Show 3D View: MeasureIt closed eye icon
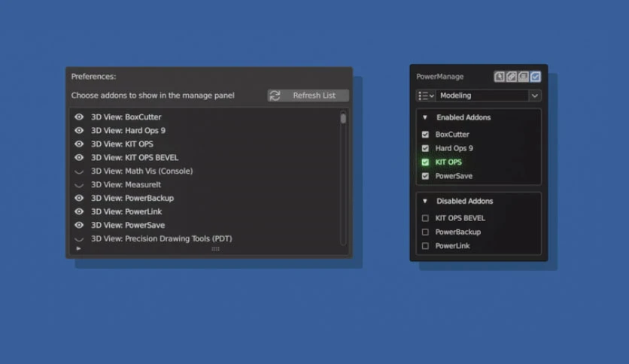 tap(79, 185)
